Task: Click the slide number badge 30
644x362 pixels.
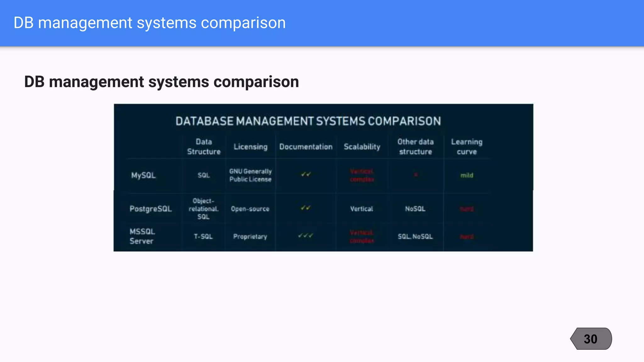Action: pos(591,339)
